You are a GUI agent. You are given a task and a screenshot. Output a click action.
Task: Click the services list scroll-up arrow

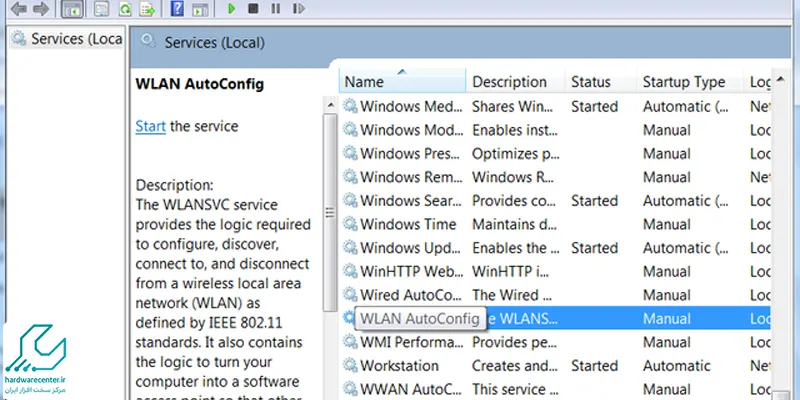(x=780, y=79)
